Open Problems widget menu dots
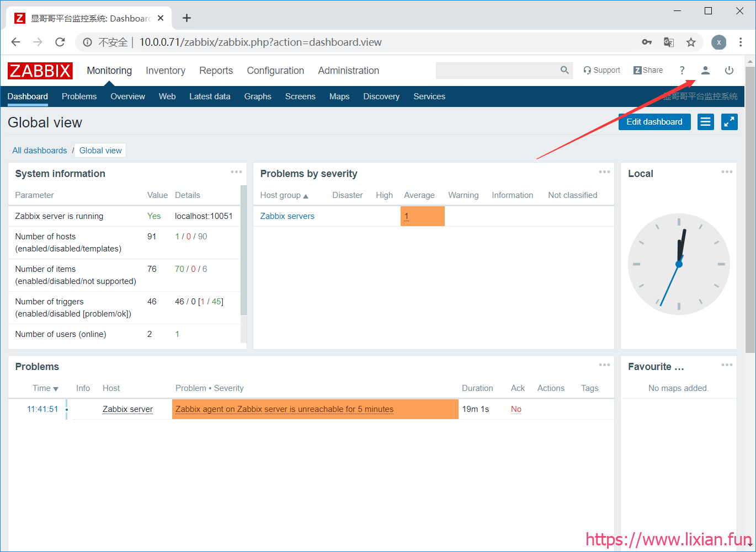 604,365
